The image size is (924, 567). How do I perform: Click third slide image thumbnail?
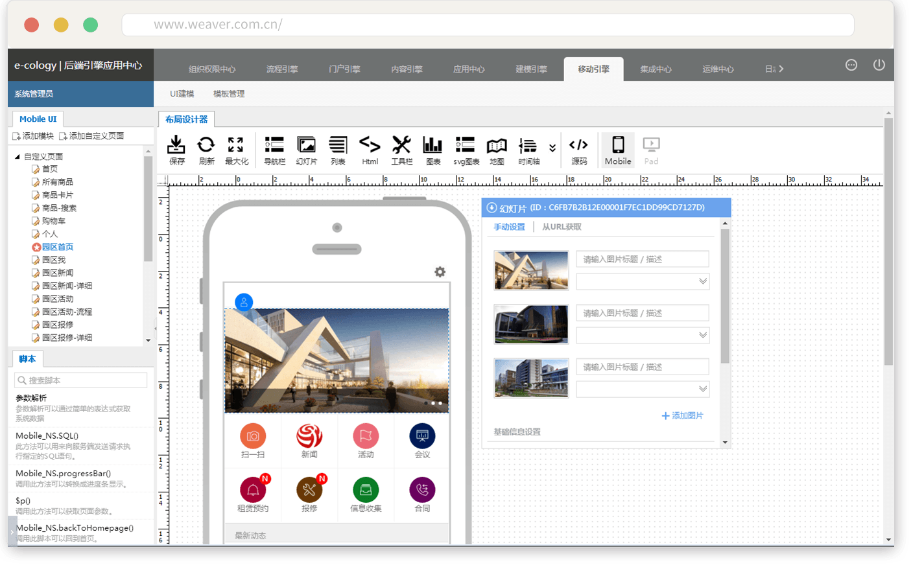[x=531, y=378]
